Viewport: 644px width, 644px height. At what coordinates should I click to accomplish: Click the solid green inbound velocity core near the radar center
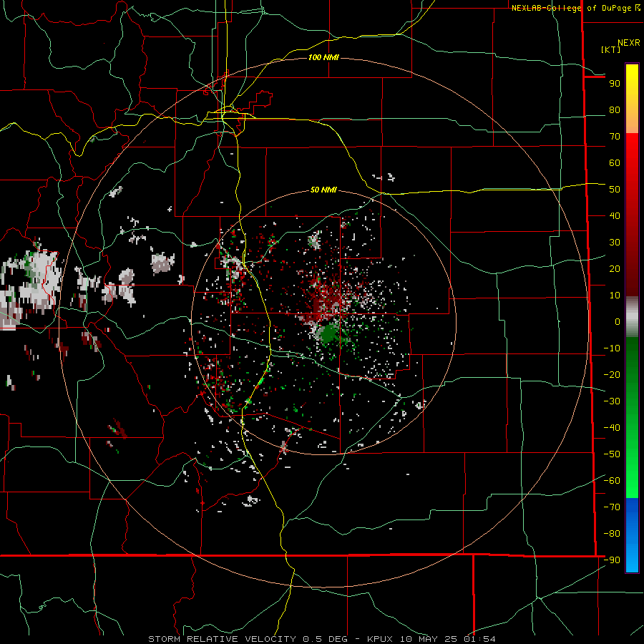click(x=328, y=334)
